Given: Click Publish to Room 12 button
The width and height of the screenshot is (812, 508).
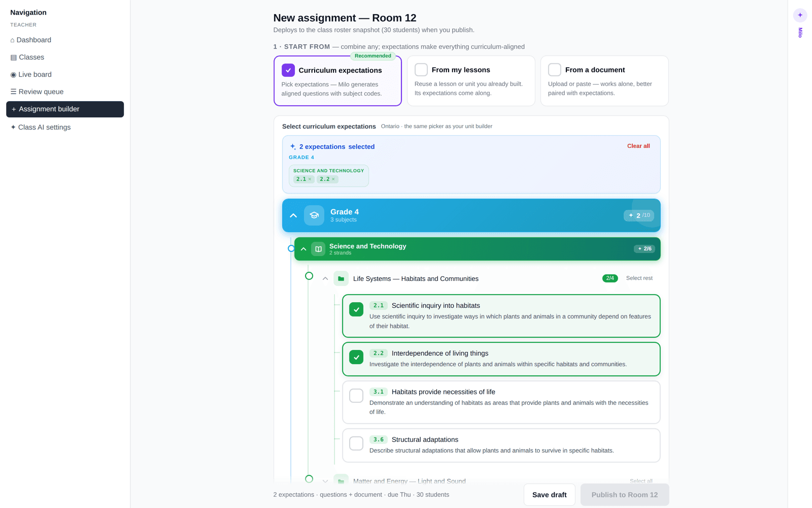Looking at the screenshot, I should point(625,495).
